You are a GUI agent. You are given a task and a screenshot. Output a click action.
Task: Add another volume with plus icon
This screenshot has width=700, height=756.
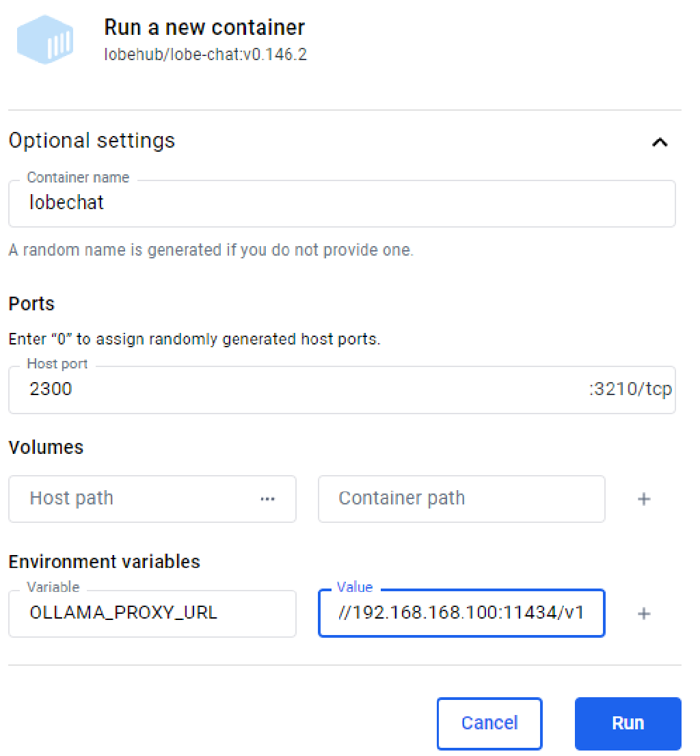pos(643,499)
